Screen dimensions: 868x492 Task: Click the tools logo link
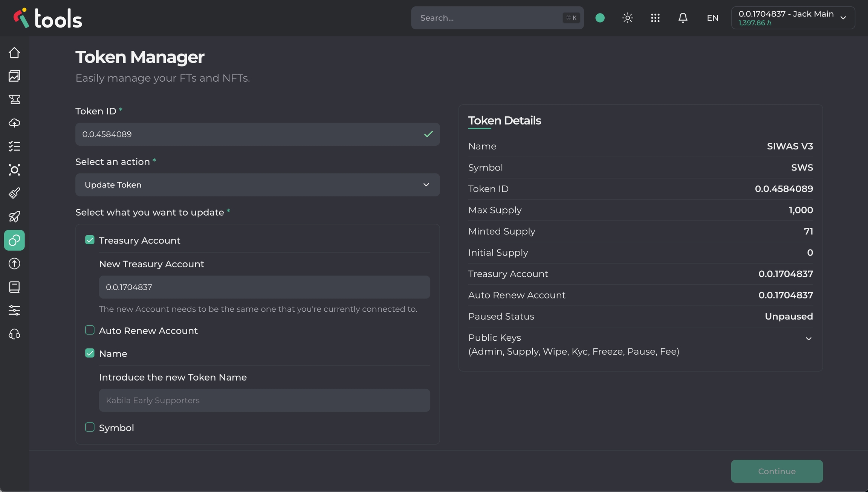[48, 18]
